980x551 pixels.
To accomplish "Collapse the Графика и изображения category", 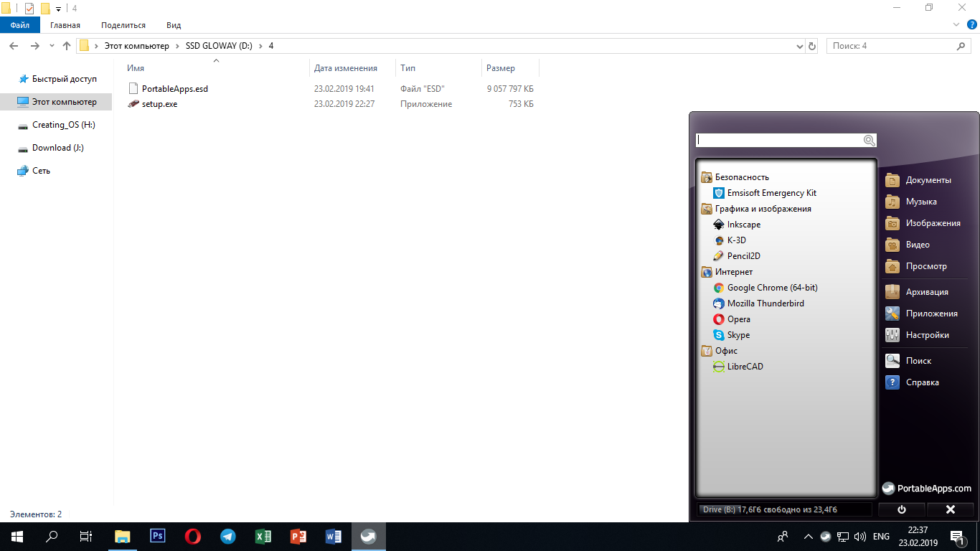I will (x=756, y=209).
